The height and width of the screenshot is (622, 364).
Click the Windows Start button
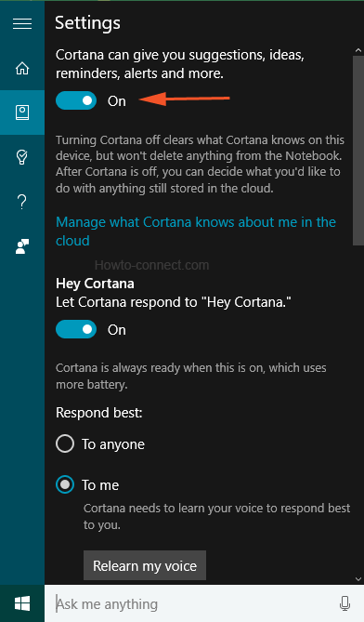(22, 603)
